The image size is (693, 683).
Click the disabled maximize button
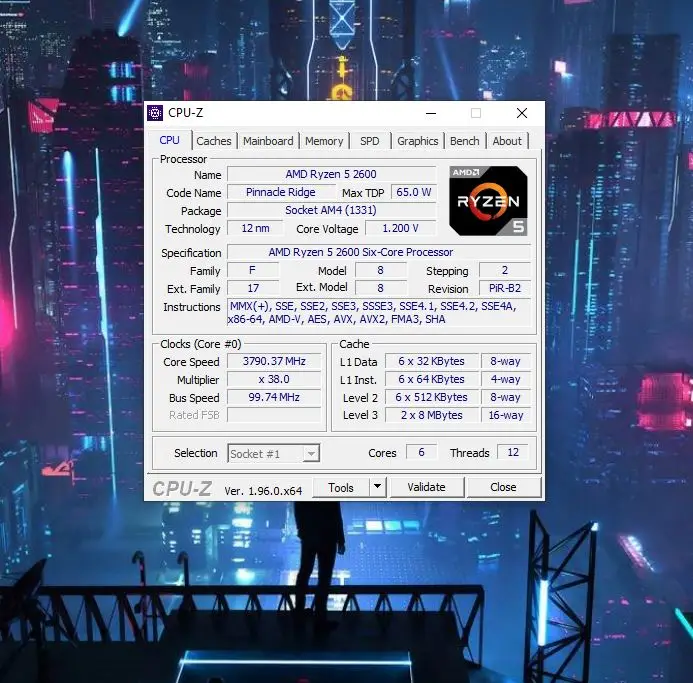point(476,114)
